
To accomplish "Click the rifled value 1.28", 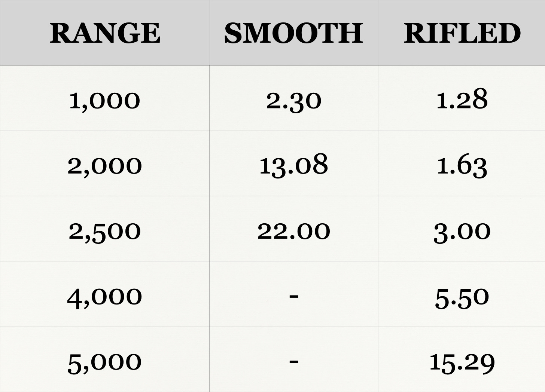I will click(x=462, y=99).
